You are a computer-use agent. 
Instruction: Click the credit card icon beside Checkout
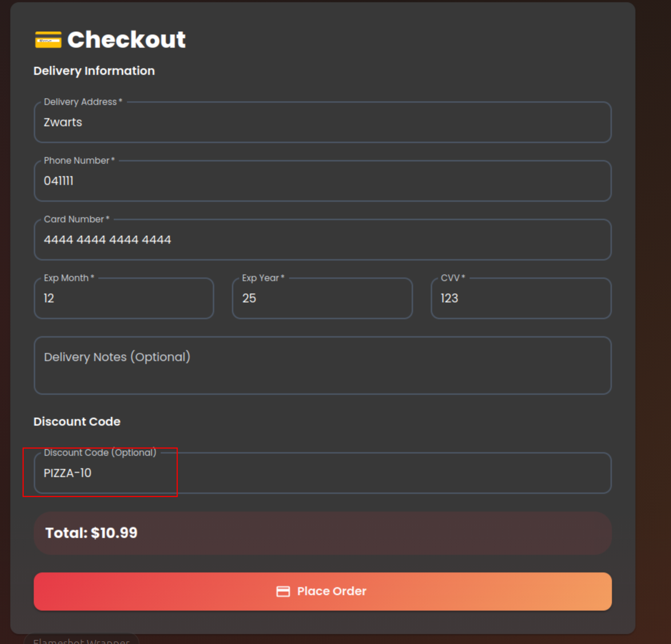coord(48,40)
